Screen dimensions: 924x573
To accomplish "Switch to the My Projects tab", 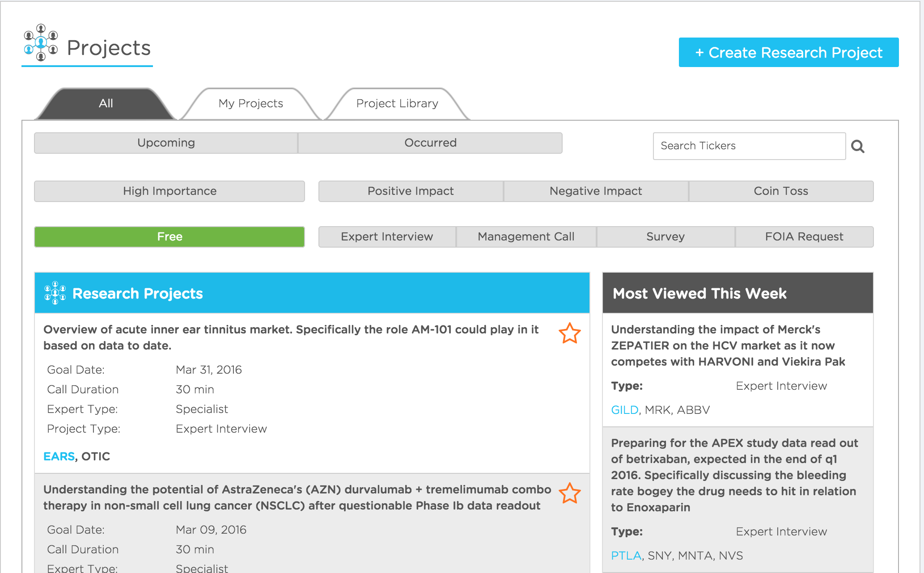I will click(x=250, y=103).
